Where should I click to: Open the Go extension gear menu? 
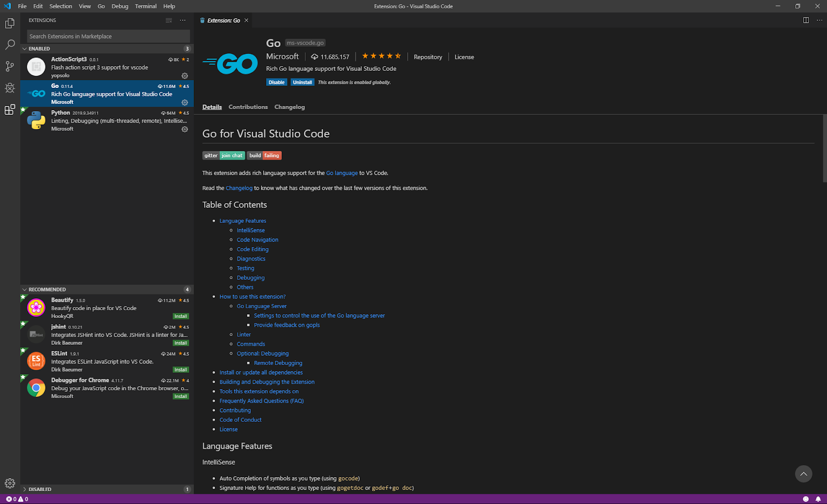tap(185, 102)
